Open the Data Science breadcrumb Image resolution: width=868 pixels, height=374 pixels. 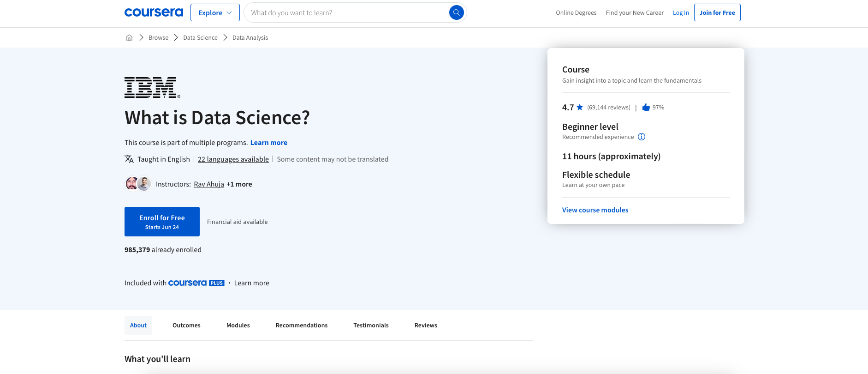pyautogui.click(x=200, y=37)
